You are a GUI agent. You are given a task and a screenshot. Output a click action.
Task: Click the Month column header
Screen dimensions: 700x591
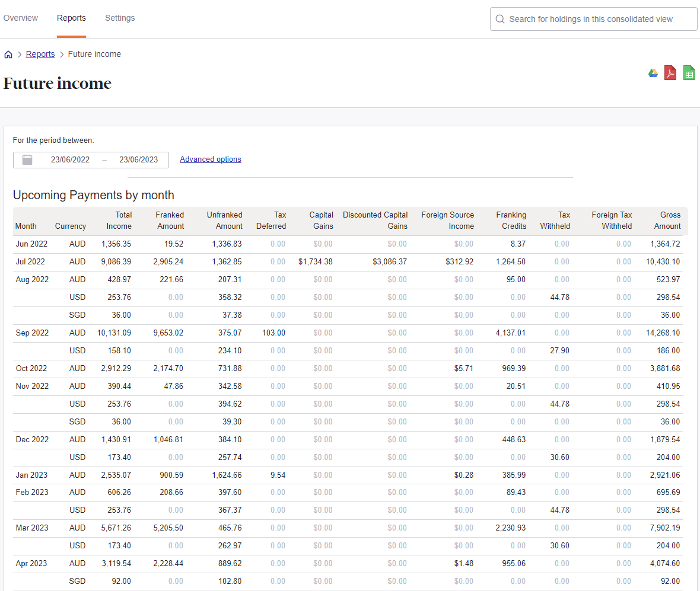click(x=26, y=226)
